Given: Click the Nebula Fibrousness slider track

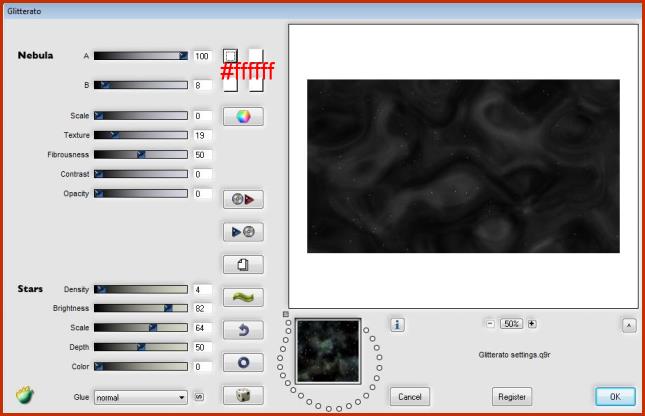Looking at the screenshot, I should pos(140,155).
